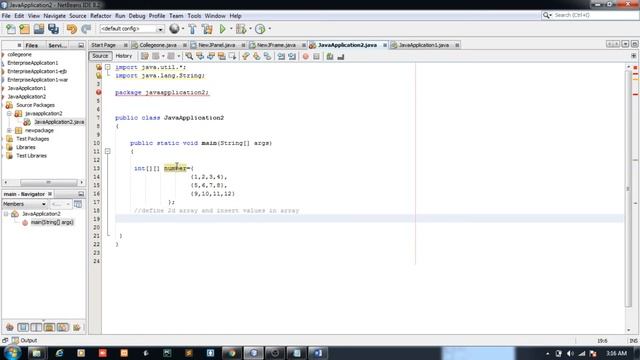Switch to History view button
640x360 pixels.
click(124, 56)
